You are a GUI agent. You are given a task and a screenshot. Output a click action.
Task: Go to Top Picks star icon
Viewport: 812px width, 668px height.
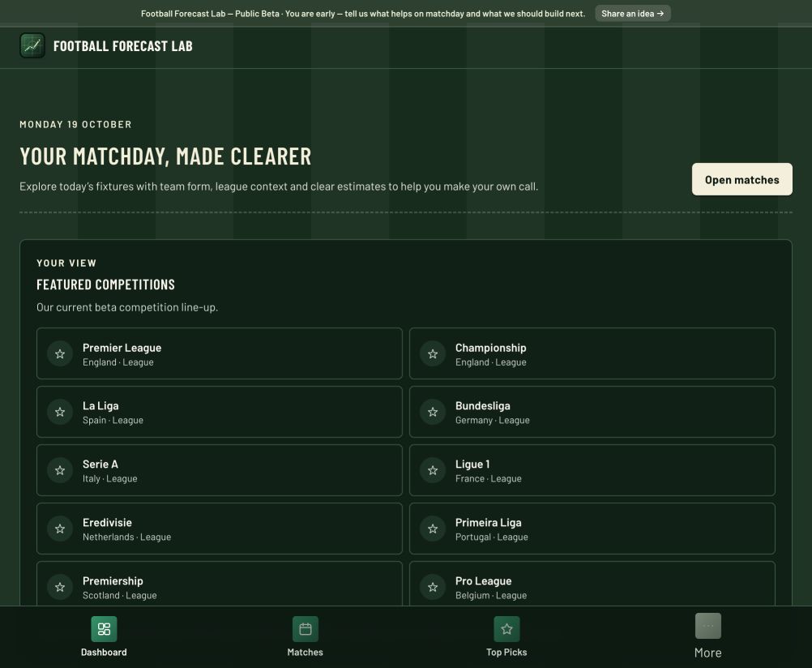(506, 629)
